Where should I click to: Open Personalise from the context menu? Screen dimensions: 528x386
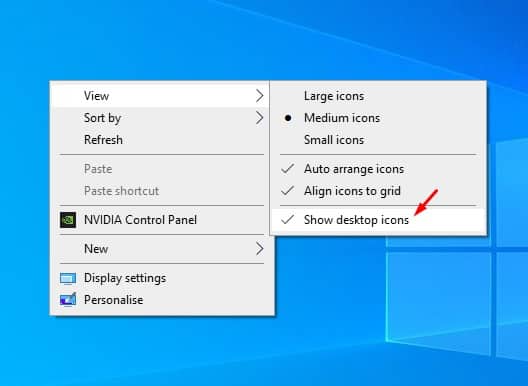click(x=161, y=300)
